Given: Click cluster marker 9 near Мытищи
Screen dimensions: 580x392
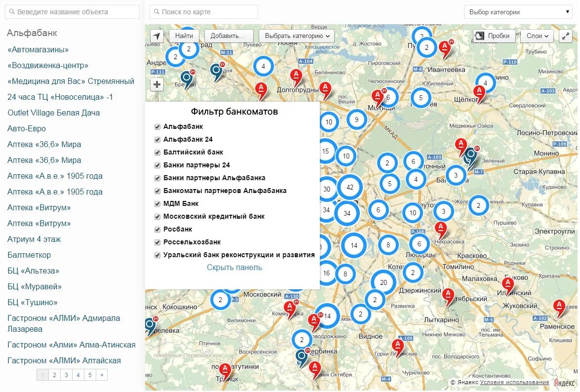Looking at the screenshot, I should (x=356, y=119).
